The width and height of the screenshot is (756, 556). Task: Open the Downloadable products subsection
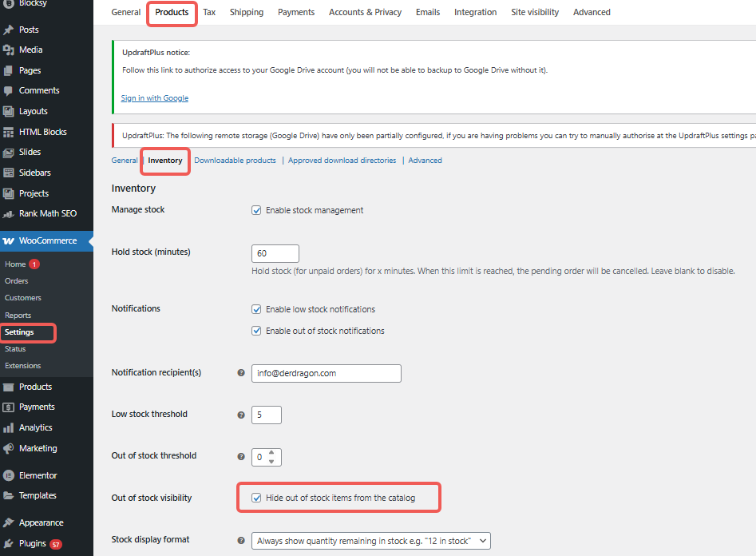235,160
